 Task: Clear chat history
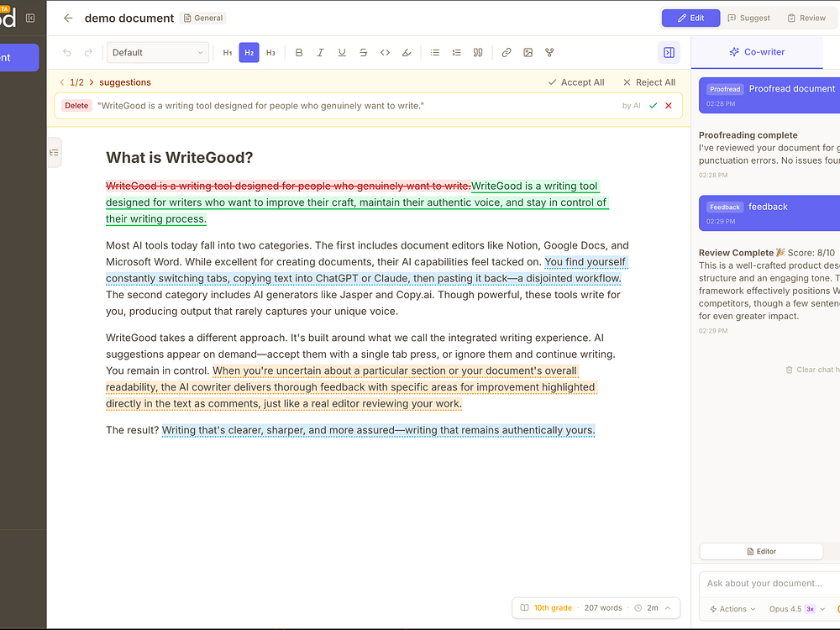click(x=812, y=370)
